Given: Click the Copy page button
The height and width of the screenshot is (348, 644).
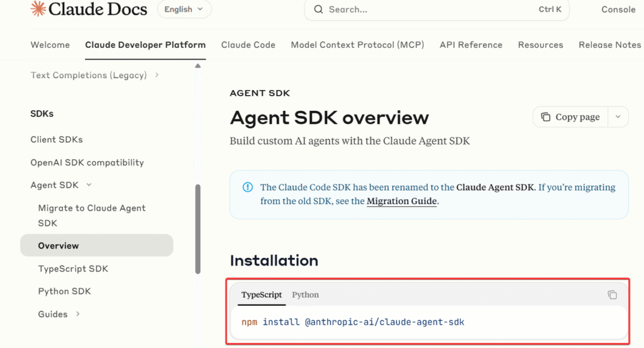Looking at the screenshot, I should pyautogui.click(x=571, y=117).
